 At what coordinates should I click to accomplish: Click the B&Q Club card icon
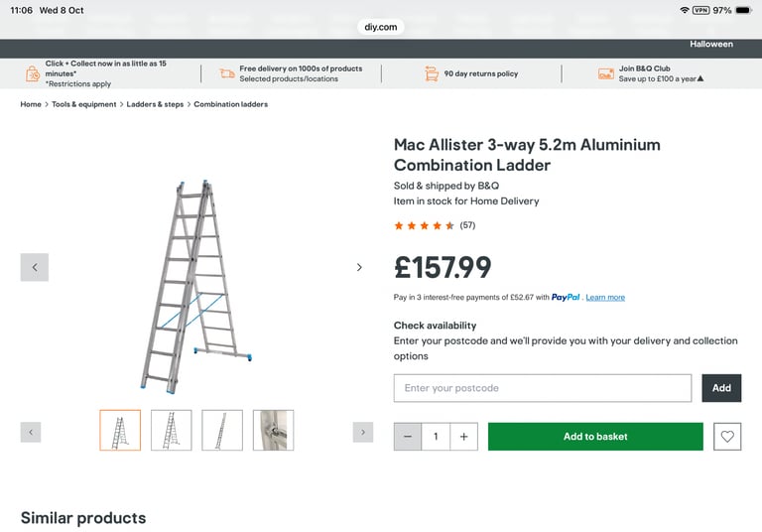[605, 73]
